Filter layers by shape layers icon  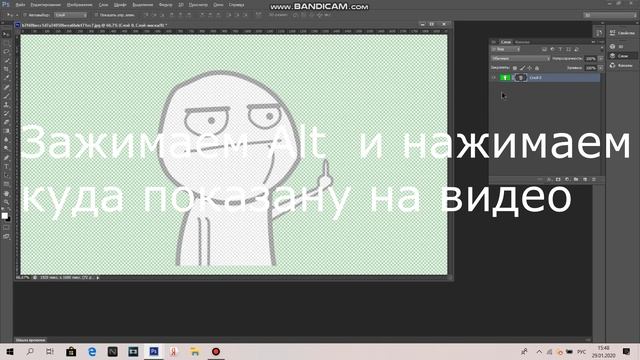[569, 49]
